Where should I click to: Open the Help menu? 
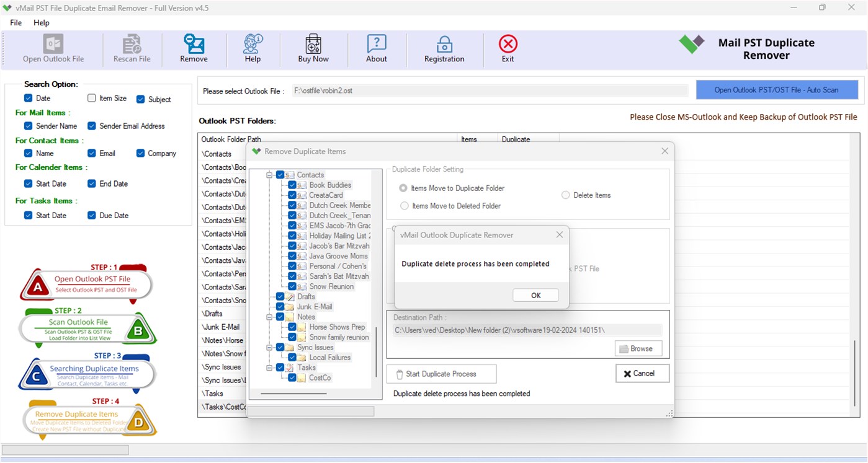pos(41,22)
